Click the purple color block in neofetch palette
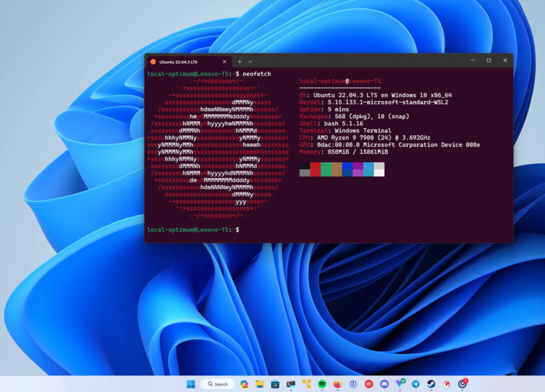The width and height of the screenshot is (545, 392). [358, 169]
